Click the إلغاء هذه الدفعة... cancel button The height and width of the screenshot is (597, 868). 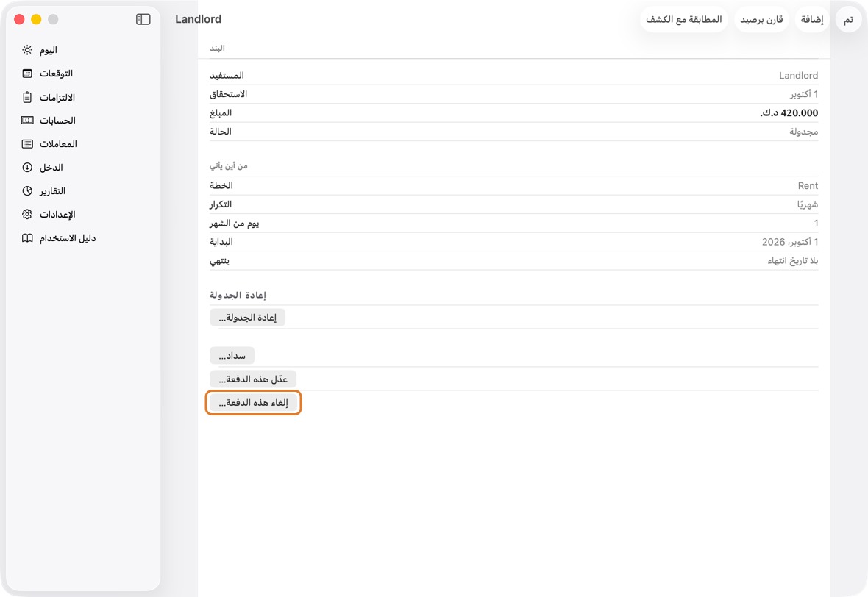[x=253, y=403]
